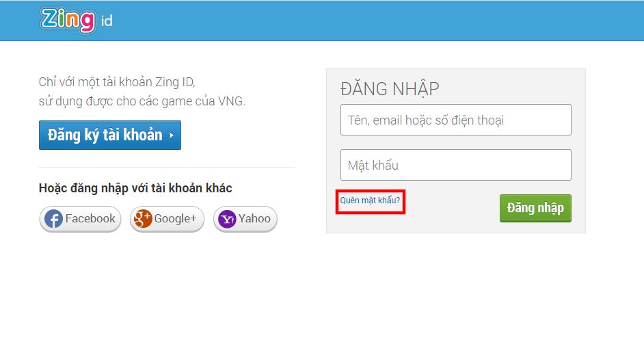Screen dimensions: 644x349
Task: Click the 'Hoặc đăng nhập với tài khoản khác' text
Action: pos(135,188)
